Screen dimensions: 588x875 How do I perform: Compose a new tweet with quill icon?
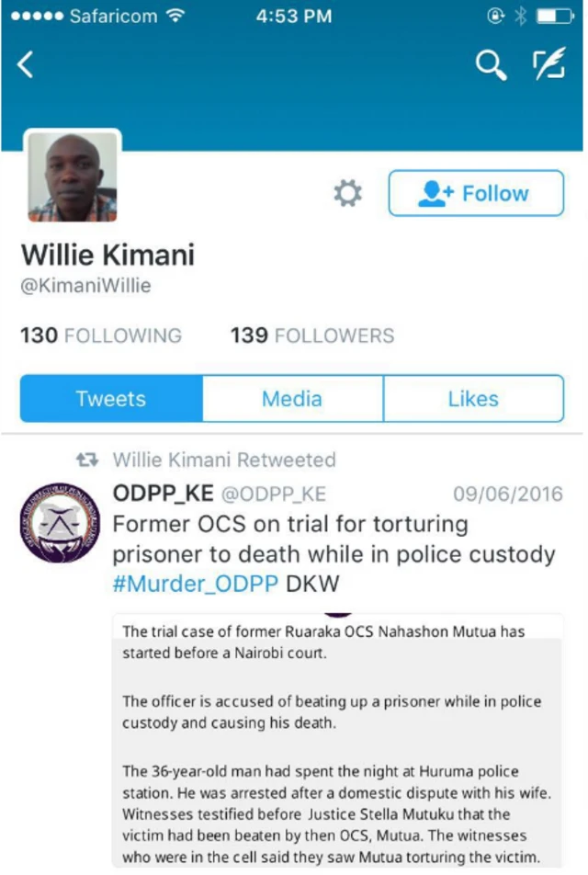pos(548,63)
